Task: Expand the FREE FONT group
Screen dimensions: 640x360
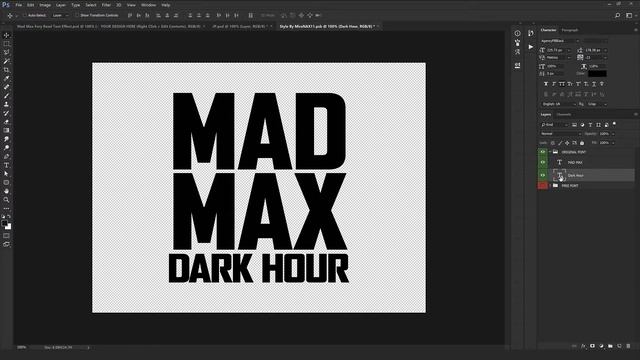Action: coord(550,186)
